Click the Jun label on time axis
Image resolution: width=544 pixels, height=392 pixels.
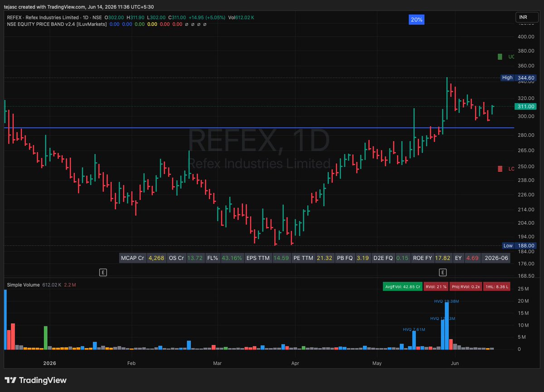tap(456, 363)
